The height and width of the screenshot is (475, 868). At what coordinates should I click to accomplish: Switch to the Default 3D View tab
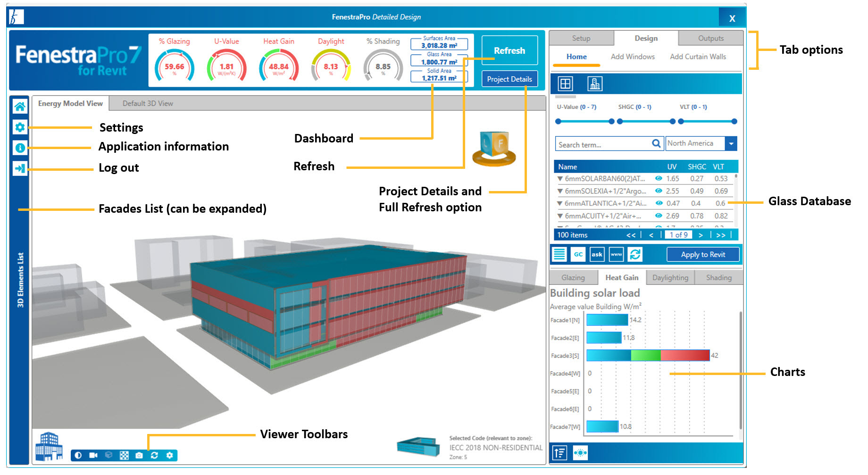pos(148,103)
